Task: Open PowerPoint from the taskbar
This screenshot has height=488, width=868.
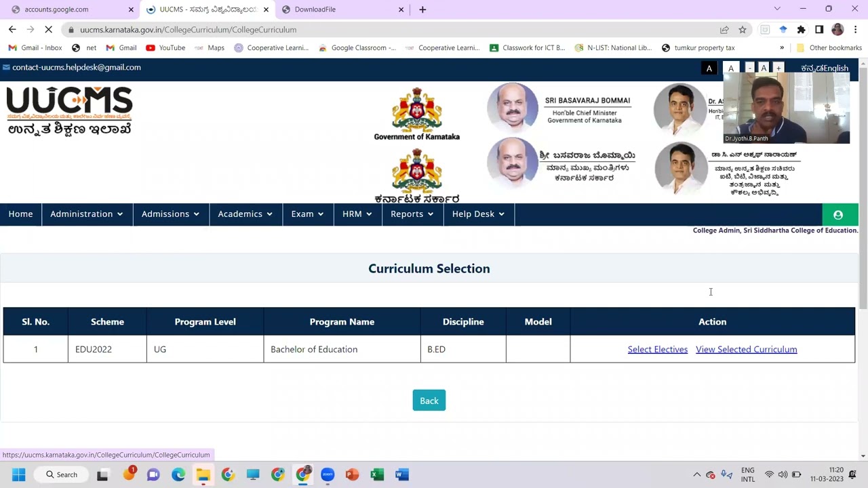Action: pyautogui.click(x=352, y=474)
